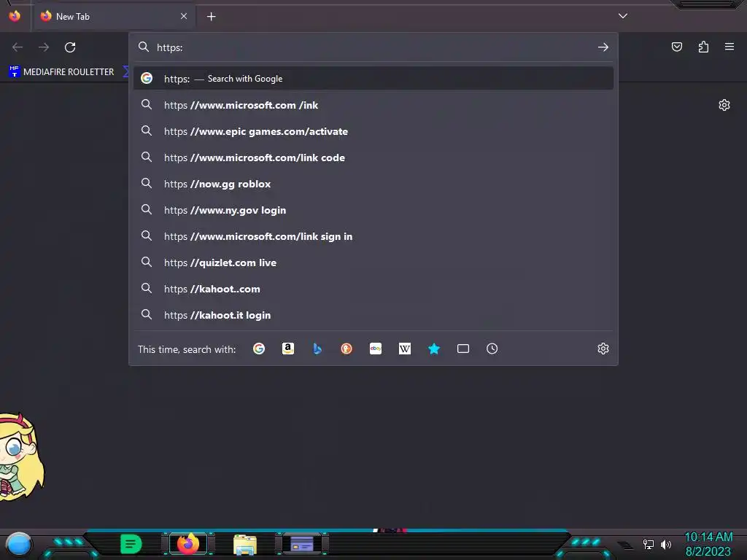The width and height of the screenshot is (747, 560).
Task: Click the Star Butterfly desktop character
Action: [21, 456]
